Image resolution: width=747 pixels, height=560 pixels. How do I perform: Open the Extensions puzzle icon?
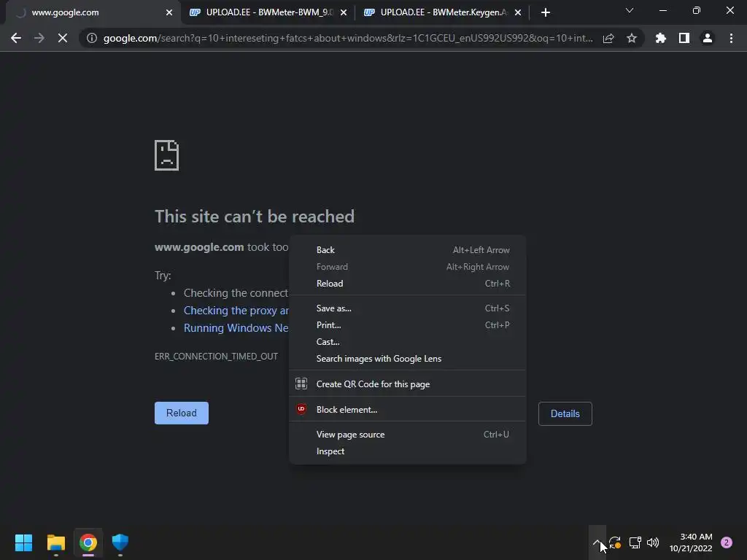660,38
